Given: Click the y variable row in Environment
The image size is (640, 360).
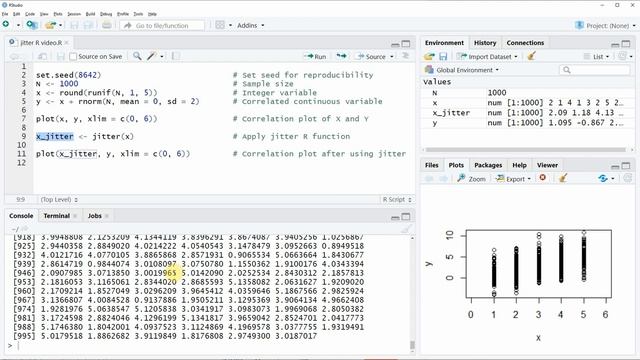Looking at the screenshot, I should (x=527, y=122).
